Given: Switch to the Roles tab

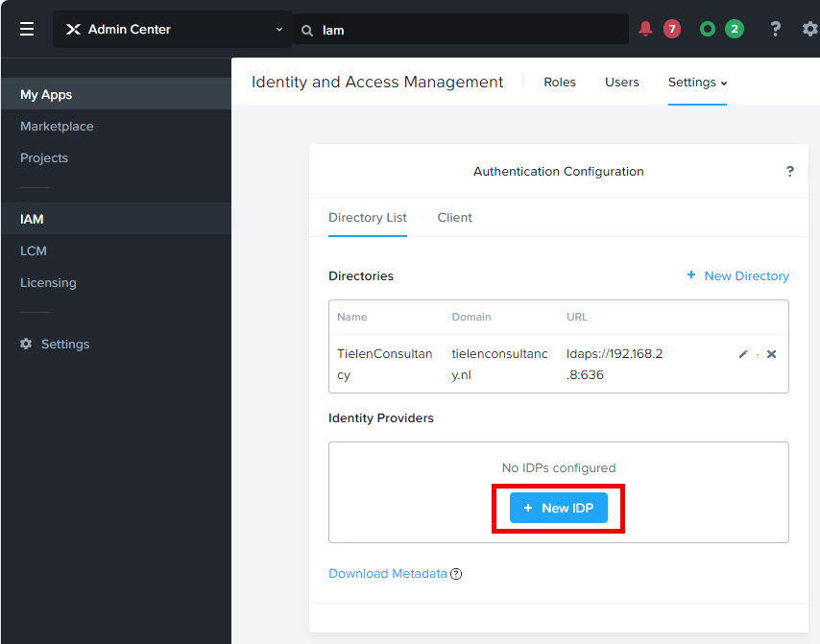Looking at the screenshot, I should pyautogui.click(x=560, y=83).
